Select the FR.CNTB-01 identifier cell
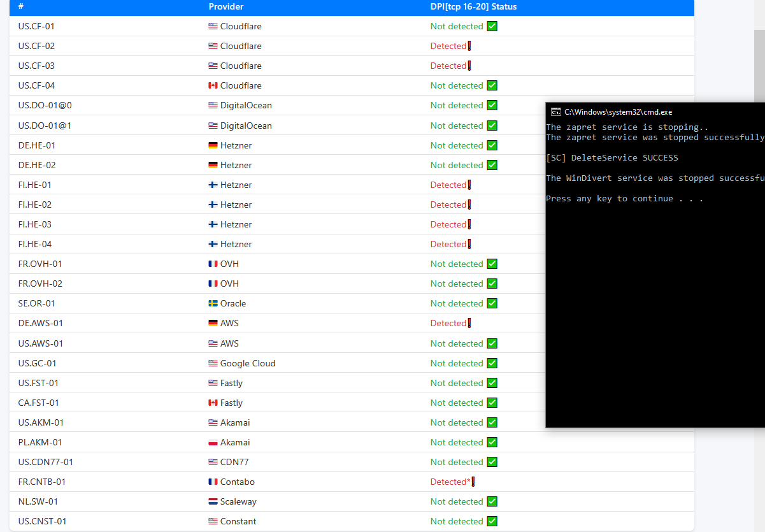The height and width of the screenshot is (532, 765). pyautogui.click(x=42, y=482)
